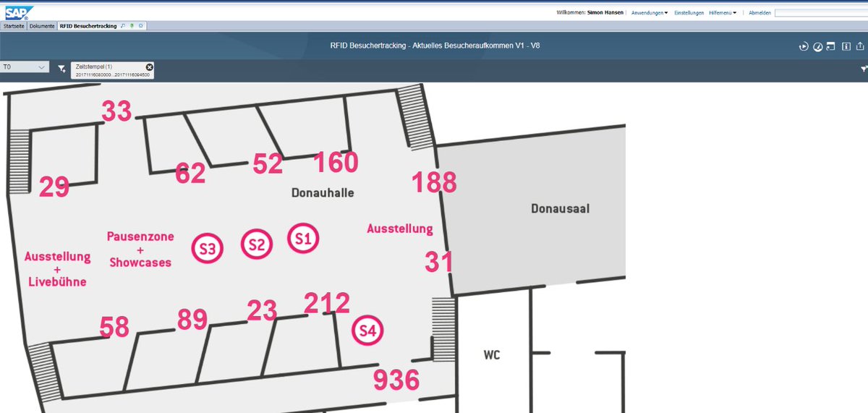Click visitor count 58
The width and height of the screenshot is (868, 413).
114,327
